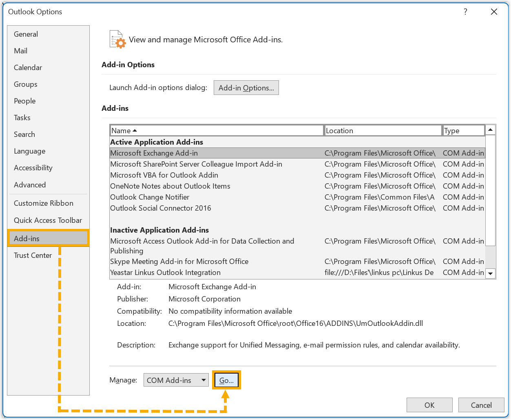Click the Go... button
Viewport: 511px width, 420px height.
(226, 380)
